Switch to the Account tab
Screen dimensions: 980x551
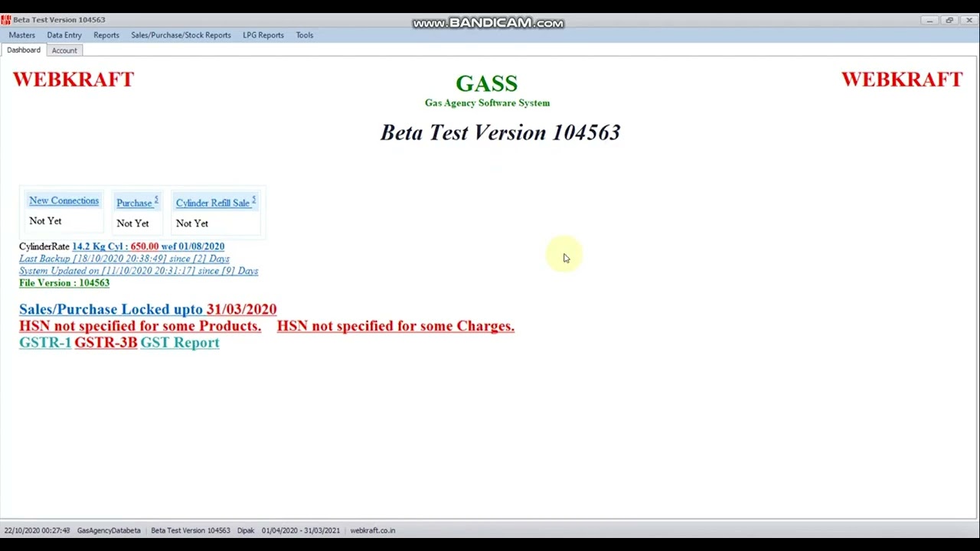point(64,51)
